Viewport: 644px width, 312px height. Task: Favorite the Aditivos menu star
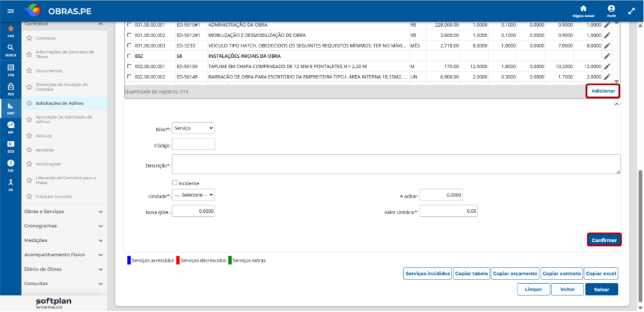coord(29,136)
